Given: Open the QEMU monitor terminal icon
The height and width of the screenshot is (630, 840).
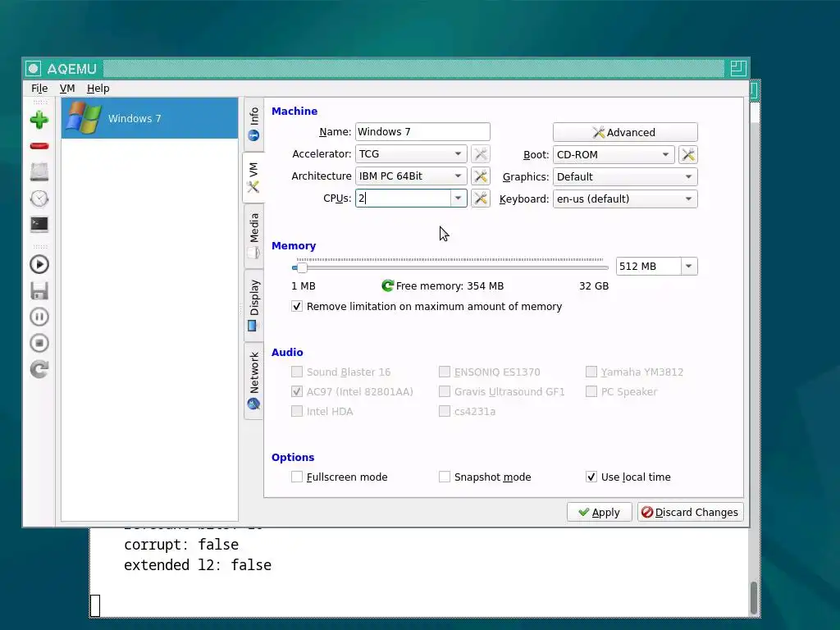Looking at the screenshot, I should click(x=39, y=224).
